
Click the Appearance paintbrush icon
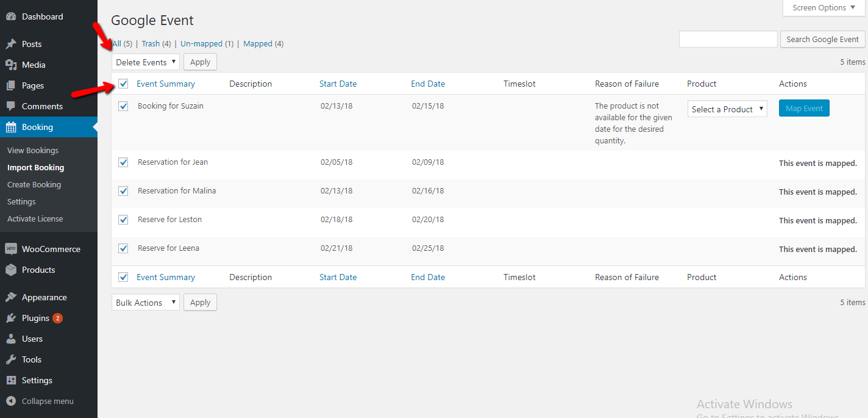tap(11, 297)
